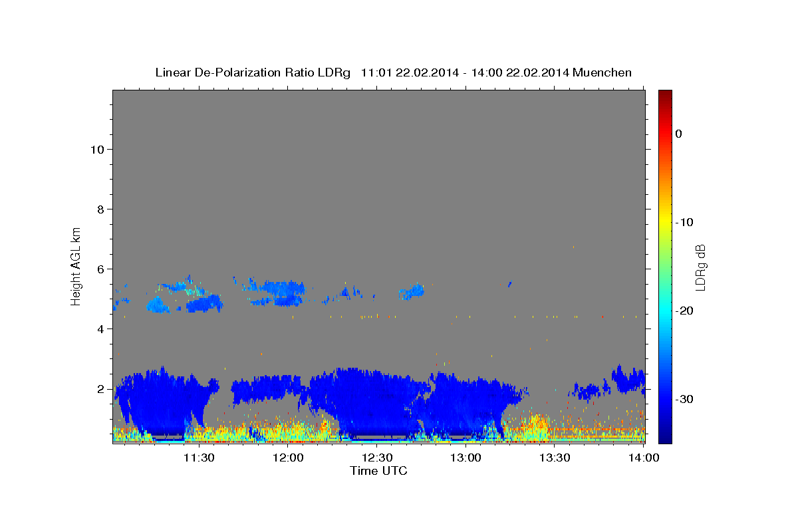Image resolution: width=798 pixels, height=532 pixels.
Task: Click the colorbar value 0
Action: 678,134
